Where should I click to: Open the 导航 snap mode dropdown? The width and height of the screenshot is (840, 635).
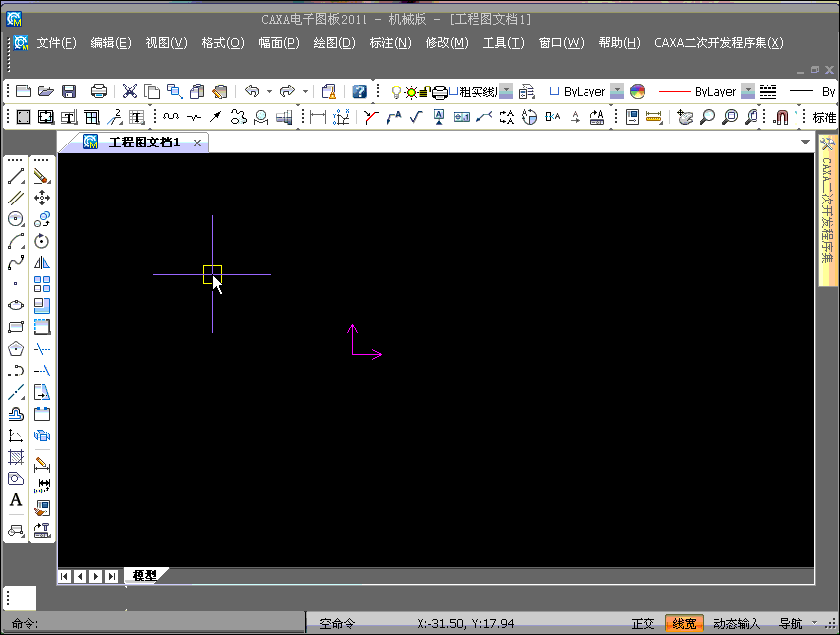(814, 623)
